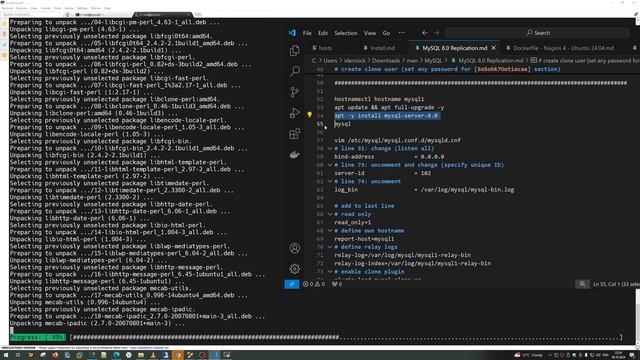Image resolution: width=640 pixels, height=360 pixels.
Task: Collapse the 'enable clone plugin' section
Action: (x=330, y=271)
